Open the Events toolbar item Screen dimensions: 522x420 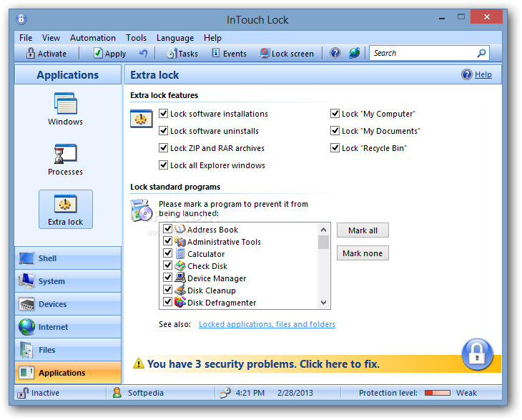pos(229,53)
